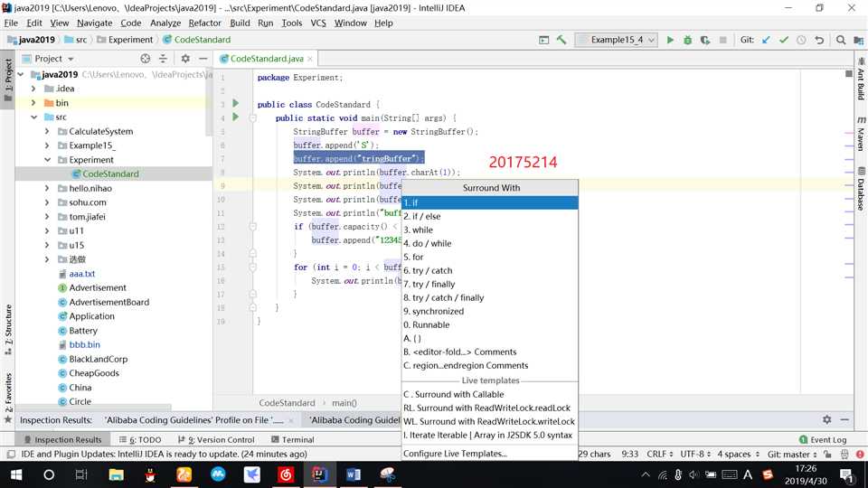
Task: Open Project panel settings gear
Action: [184, 58]
